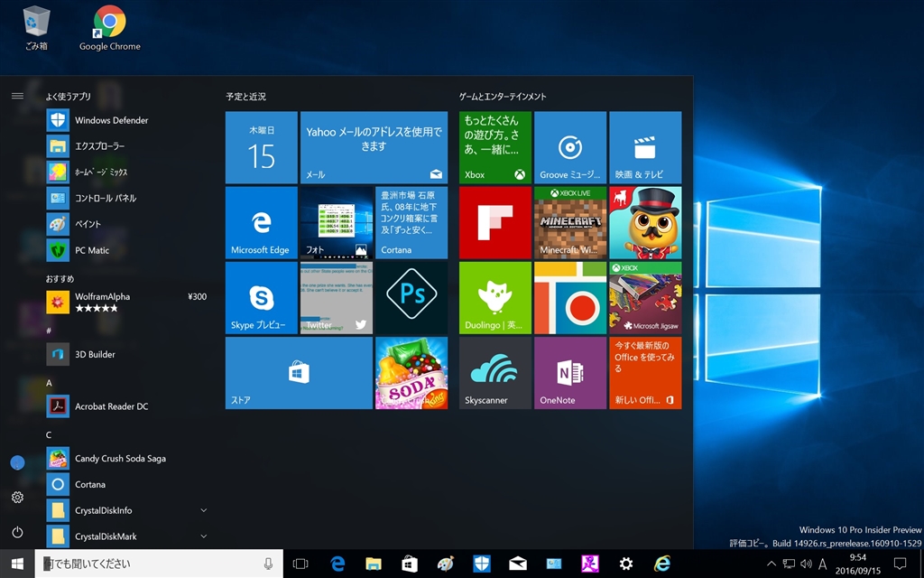The height and width of the screenshot is (578, 924).
Task: Open the Microsoft Edge tile
Action: coord(261,222)
